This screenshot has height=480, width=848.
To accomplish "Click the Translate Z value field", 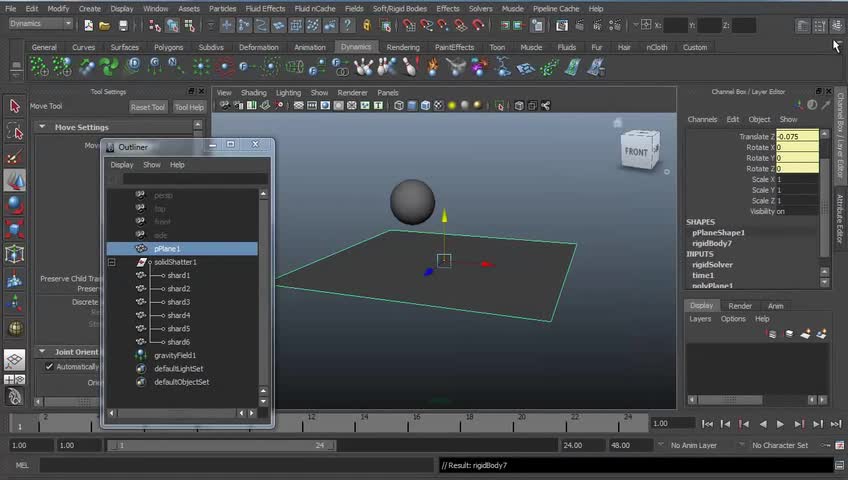I will [x=797, y=136].
